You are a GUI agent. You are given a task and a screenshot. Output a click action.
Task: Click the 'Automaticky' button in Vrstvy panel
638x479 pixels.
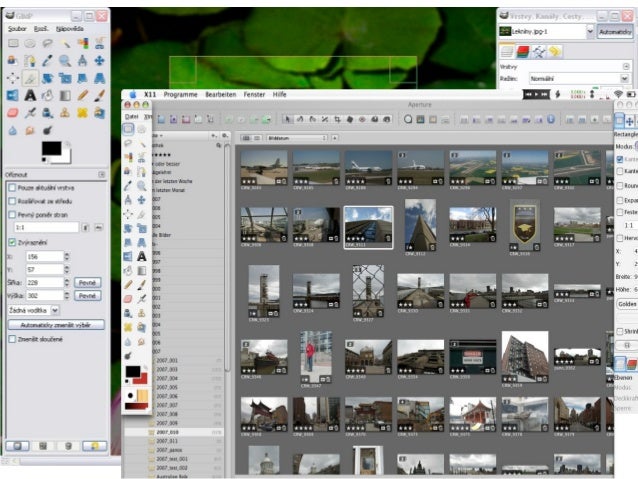coord(616,32)
